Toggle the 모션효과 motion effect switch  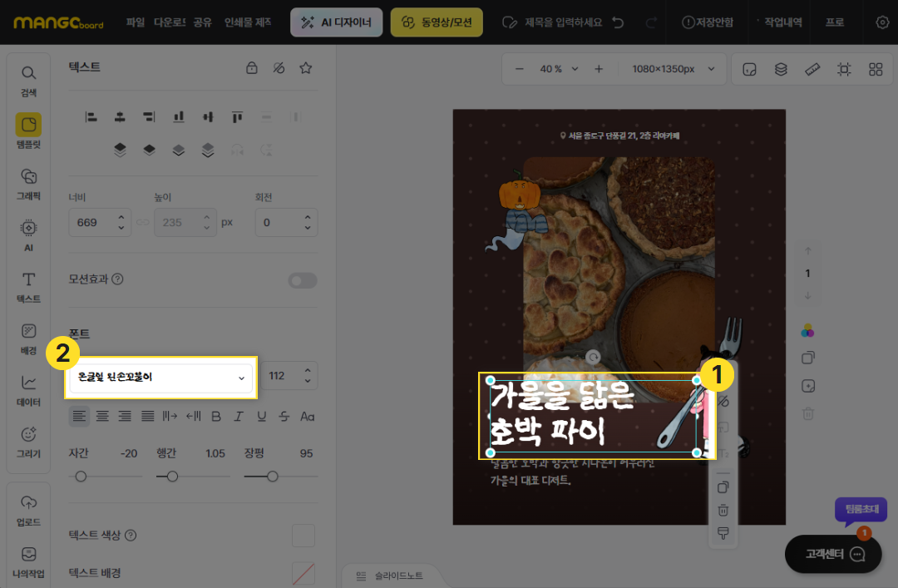303,280
